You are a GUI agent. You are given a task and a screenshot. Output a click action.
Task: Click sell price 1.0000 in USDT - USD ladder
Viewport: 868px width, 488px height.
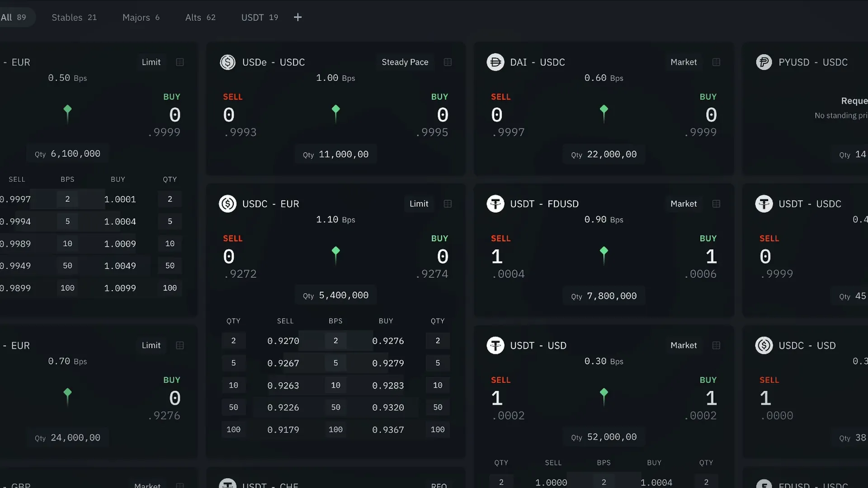coord(551,483)
